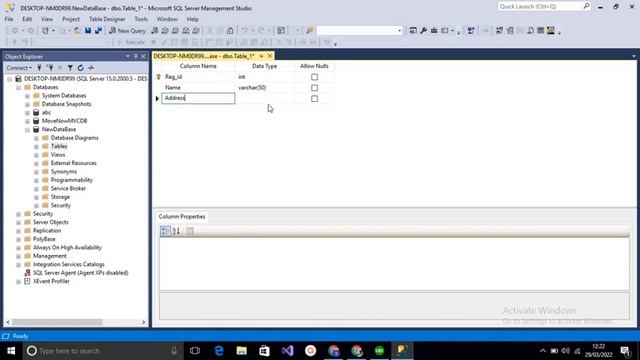Open Activity Monitor icon in Object Explorer

click(x=91, y=68)
